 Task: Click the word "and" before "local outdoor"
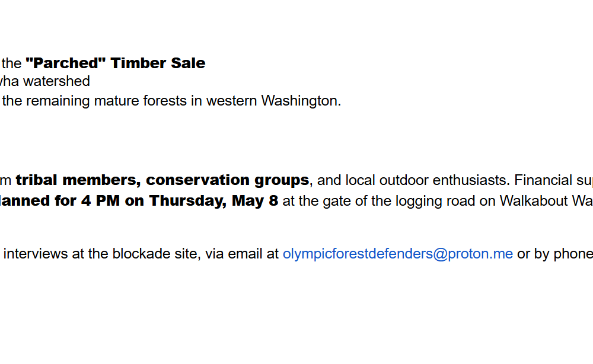329,180
